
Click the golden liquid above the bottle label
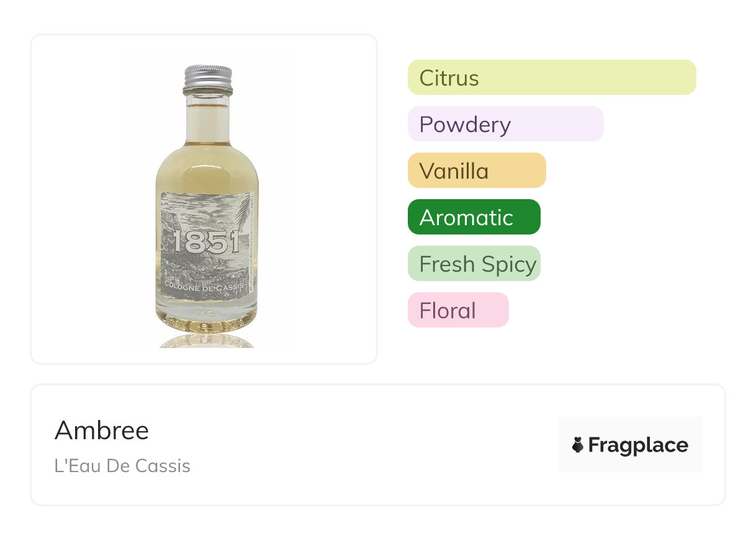[207, 171]
